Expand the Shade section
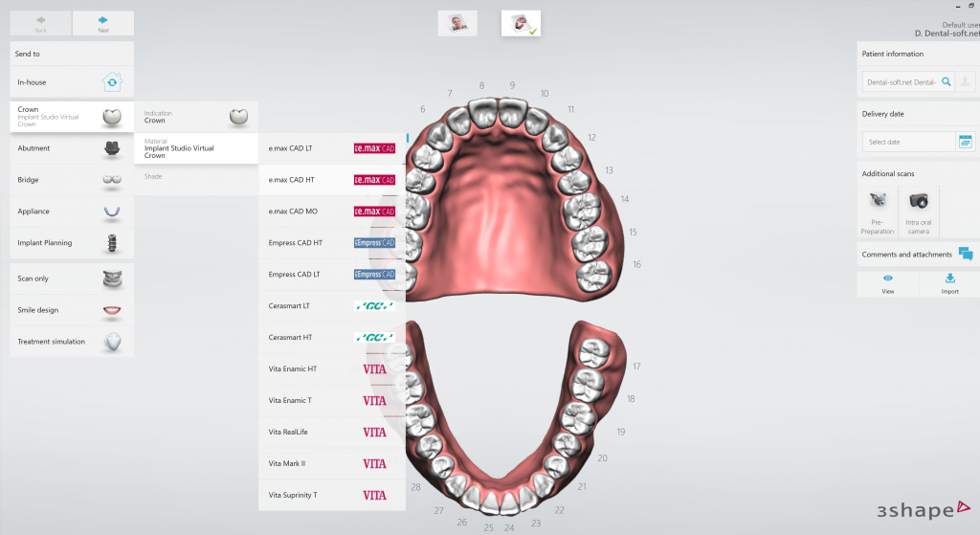This screenshot has height=535, width=980. (196, 177)
